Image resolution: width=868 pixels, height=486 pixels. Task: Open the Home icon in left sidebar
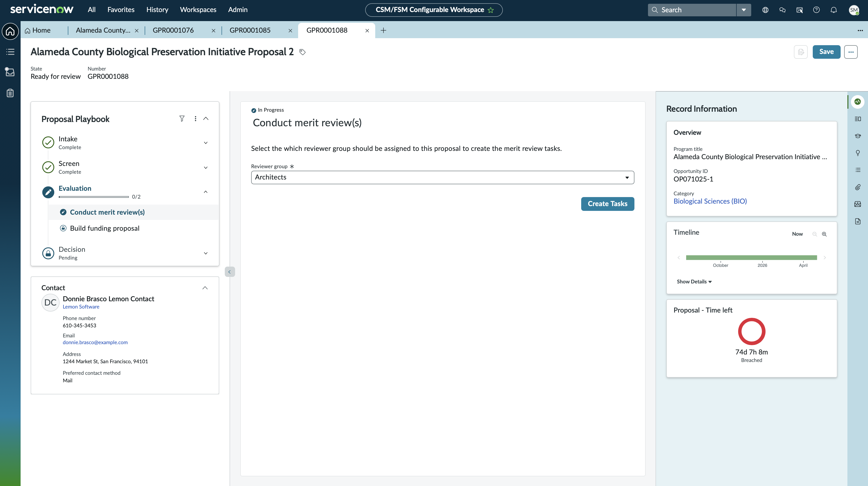click(10, 31)
